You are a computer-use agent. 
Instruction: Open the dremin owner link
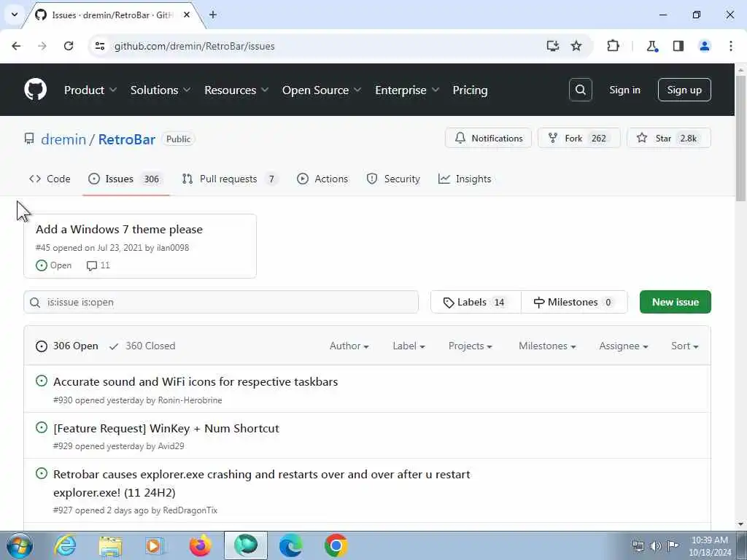coord(63,139)
